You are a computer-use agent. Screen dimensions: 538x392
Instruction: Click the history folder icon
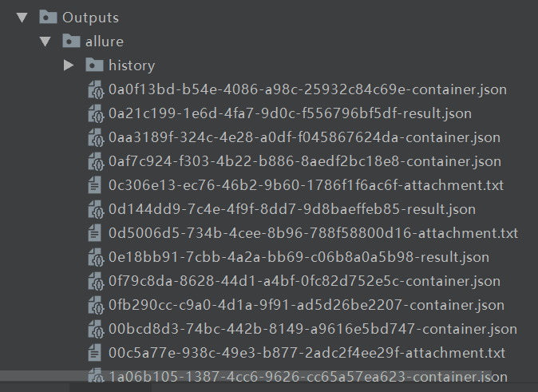click(x=94, y=65)
